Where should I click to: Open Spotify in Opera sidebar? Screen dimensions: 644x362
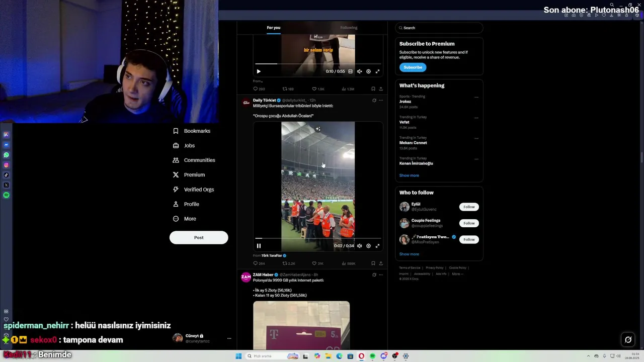pos(6,195)
